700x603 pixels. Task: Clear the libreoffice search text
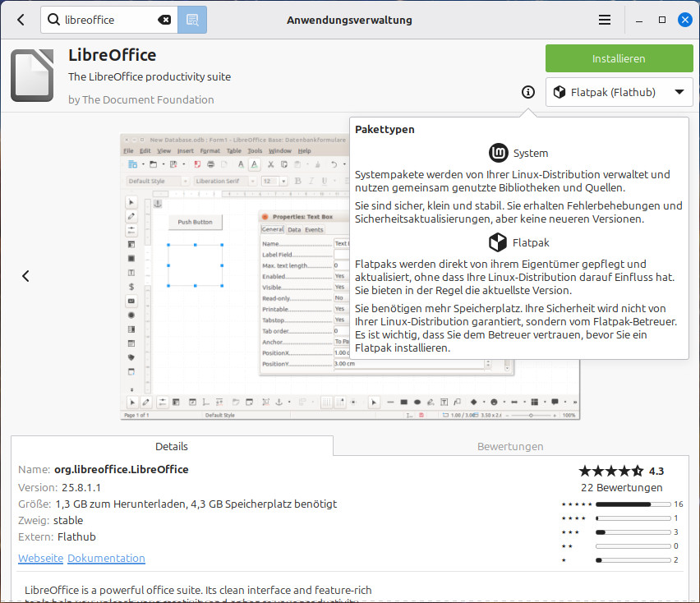[164, 20]
